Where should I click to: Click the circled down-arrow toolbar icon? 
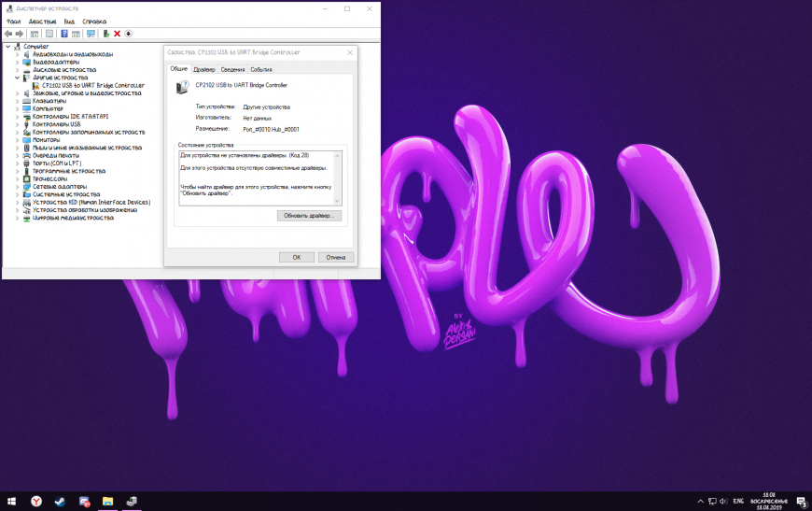click(129, 34)
